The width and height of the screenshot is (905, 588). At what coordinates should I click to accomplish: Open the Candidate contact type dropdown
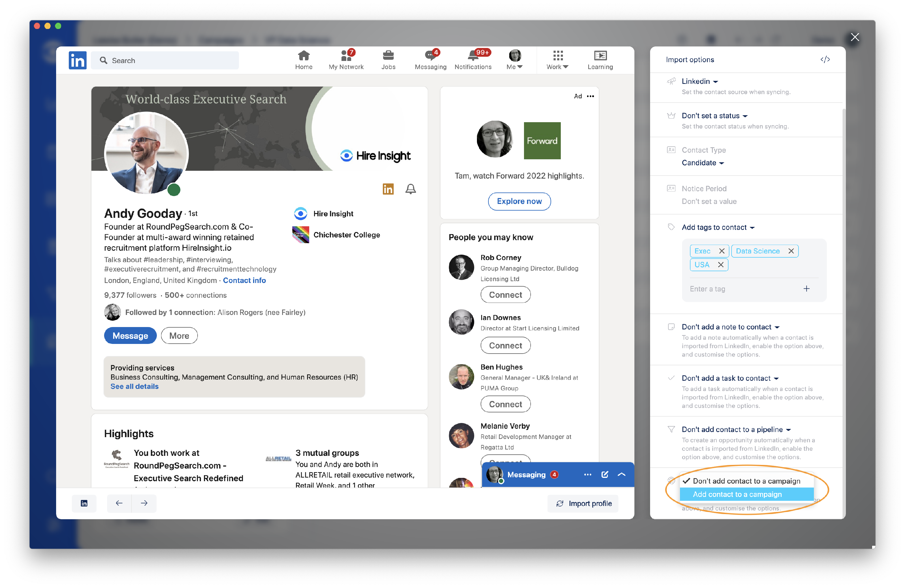tap(703, 163)
